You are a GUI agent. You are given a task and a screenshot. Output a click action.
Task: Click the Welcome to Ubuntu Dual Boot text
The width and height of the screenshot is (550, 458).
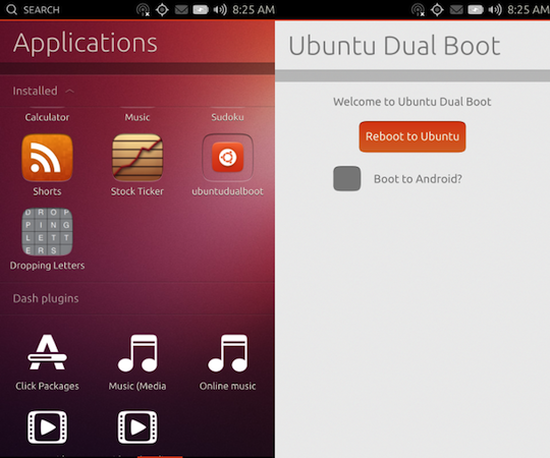pyautogui.click(x=412, y=102)
